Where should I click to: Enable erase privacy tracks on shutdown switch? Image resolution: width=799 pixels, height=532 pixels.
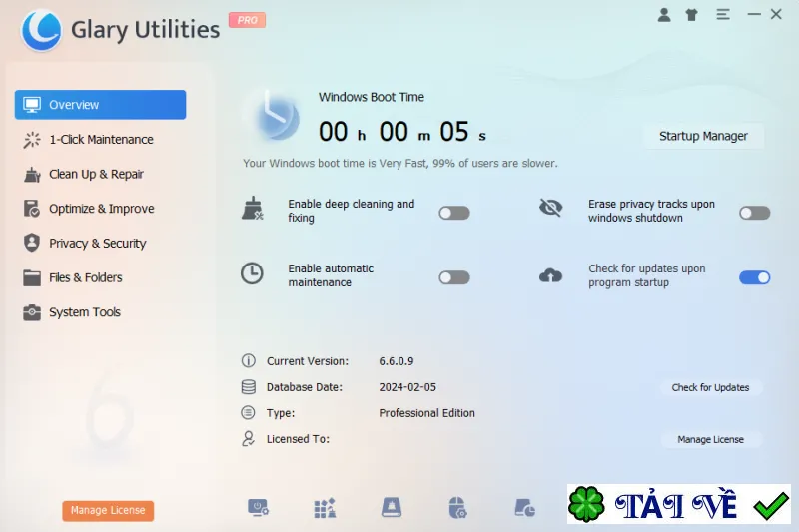[x=755, y=213]
